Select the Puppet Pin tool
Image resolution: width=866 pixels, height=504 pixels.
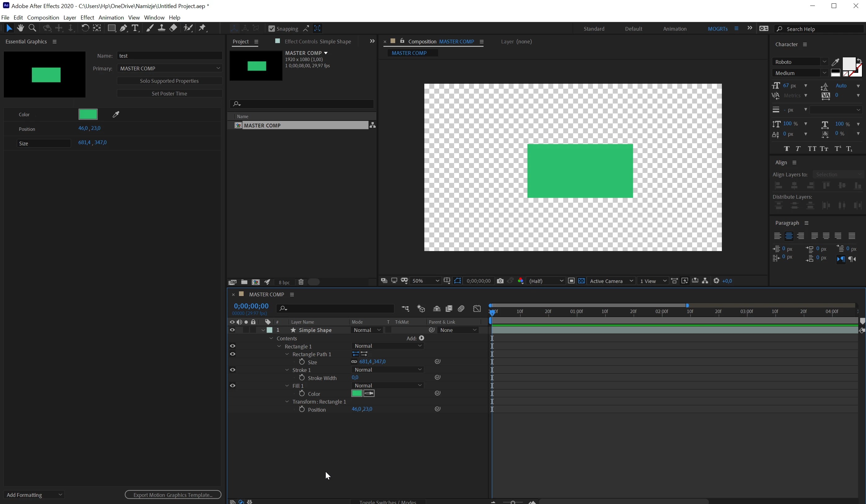[x=202, y=28]
